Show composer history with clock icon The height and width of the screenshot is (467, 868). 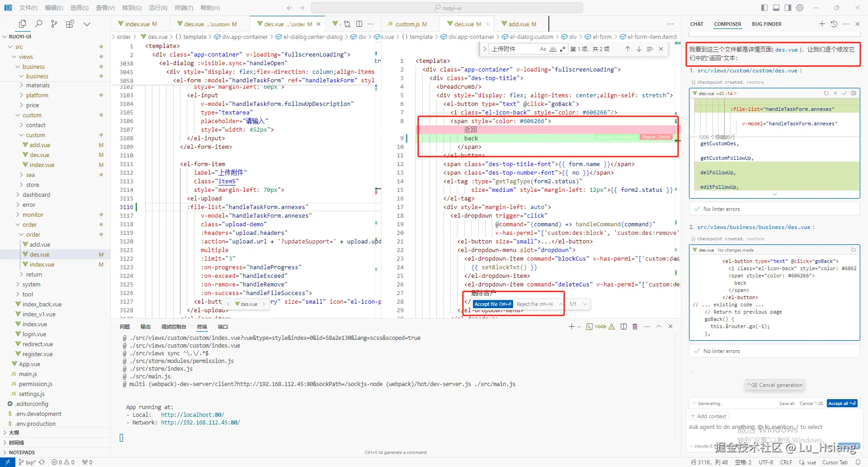point(834,24)
